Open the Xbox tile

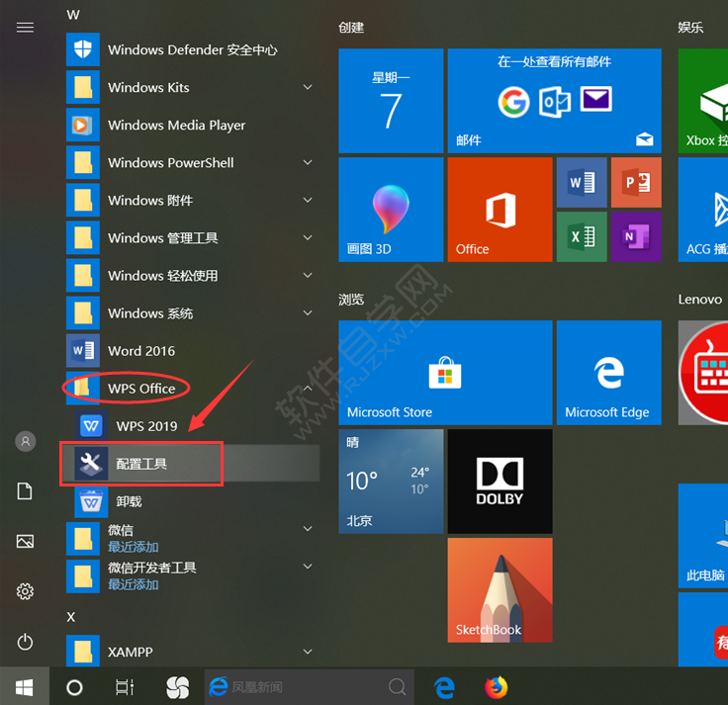pos(703,101)
